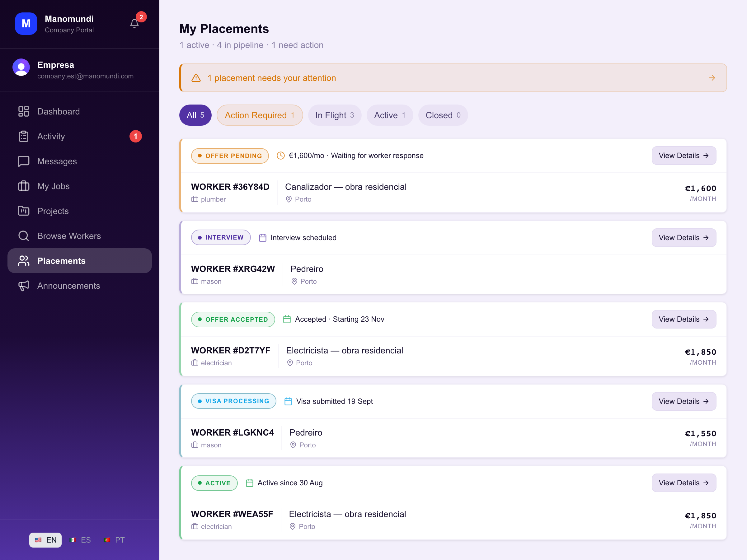
Task: Switch language to PT
Action: coord(114,540)
